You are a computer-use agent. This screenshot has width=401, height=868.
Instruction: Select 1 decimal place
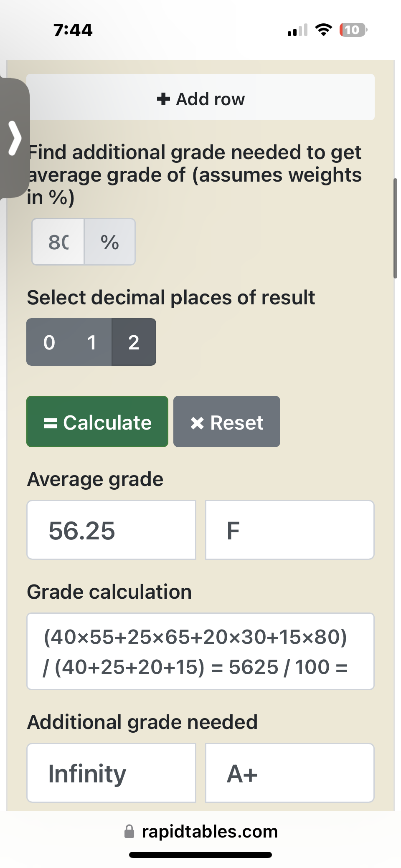tap(91, 342)
